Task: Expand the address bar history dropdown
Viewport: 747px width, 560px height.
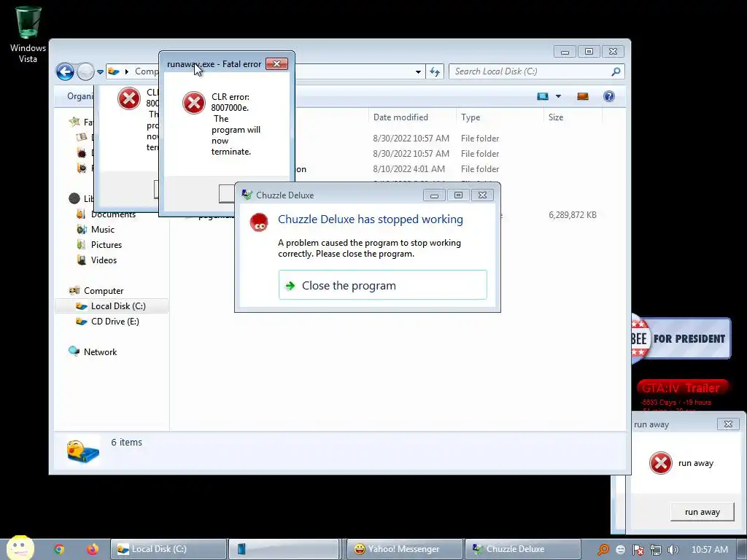Action: point(418,72)
